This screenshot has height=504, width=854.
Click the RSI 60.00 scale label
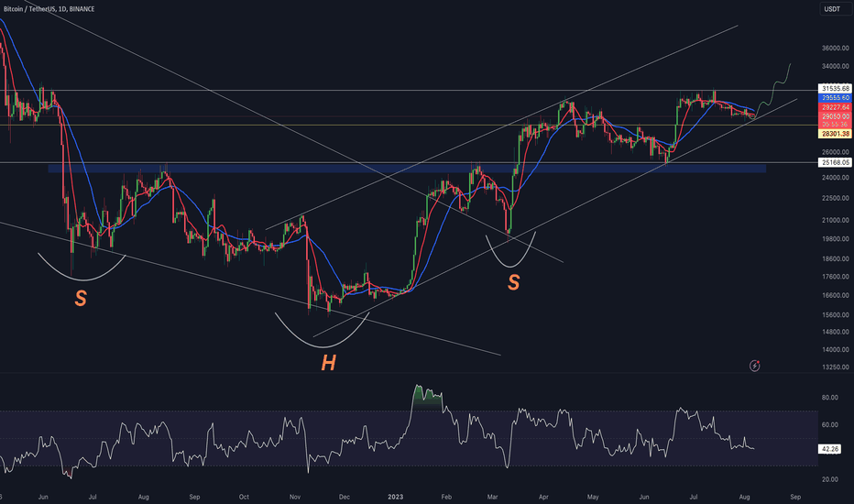pos(829,425)
